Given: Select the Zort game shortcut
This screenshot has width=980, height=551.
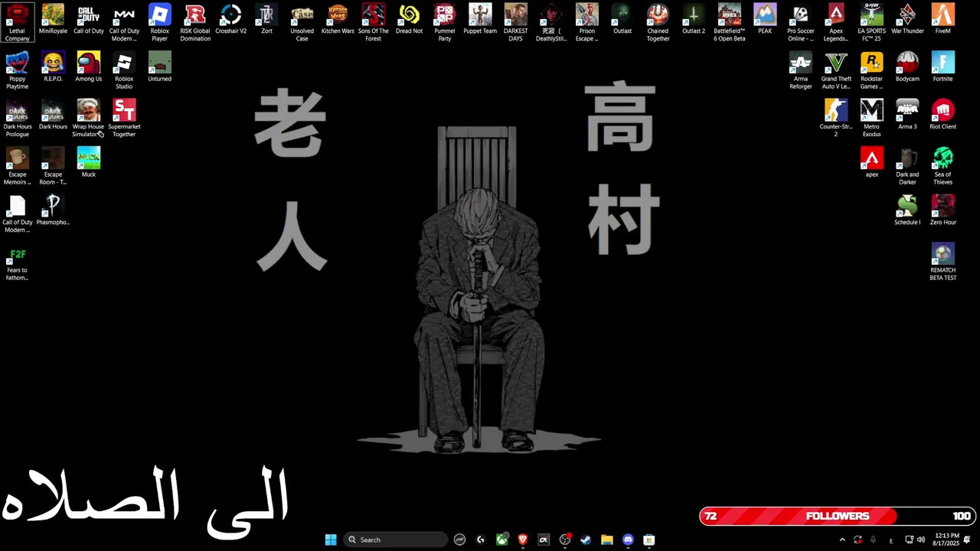Looking at the screenshot, I should [x=266, y=20].
